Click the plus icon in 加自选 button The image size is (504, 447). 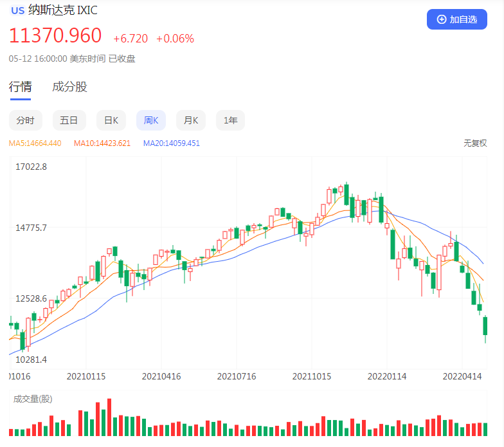(442, 19)
